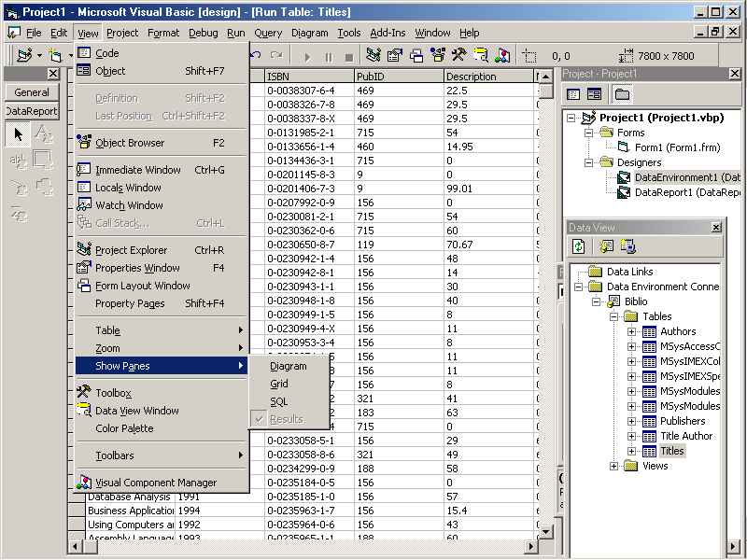Image resolution: width=747 pixels, height=560 pixels.
Task: Click Visual Component Manager toolbar icon
Action: pos(502,56)
